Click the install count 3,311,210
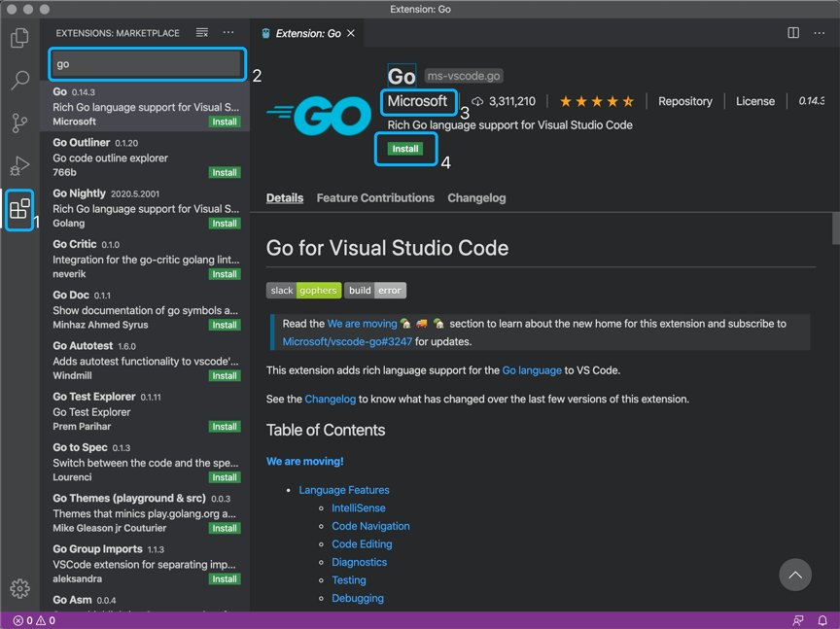The image size is (840, 629). [504, 101]
